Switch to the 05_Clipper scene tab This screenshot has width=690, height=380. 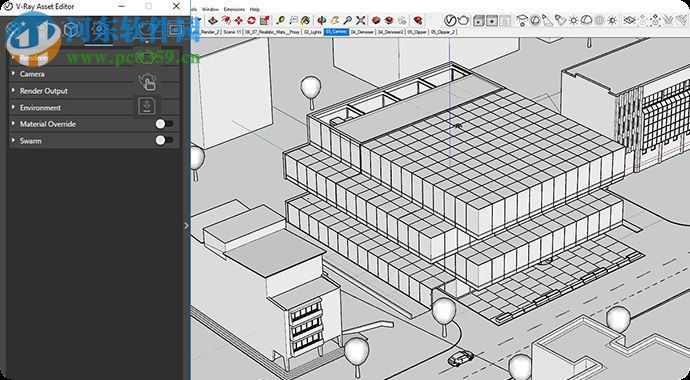click(x=417, y=32)
